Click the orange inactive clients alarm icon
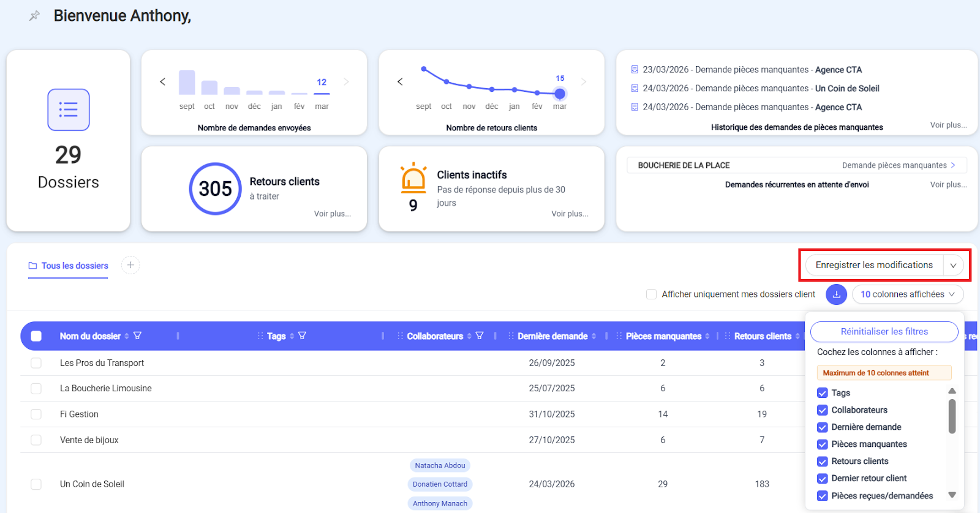 point(413,178)
